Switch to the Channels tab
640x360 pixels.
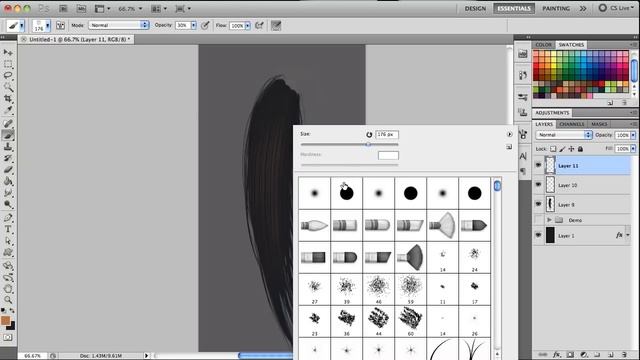pyautogui.click(x=571, y=124)
